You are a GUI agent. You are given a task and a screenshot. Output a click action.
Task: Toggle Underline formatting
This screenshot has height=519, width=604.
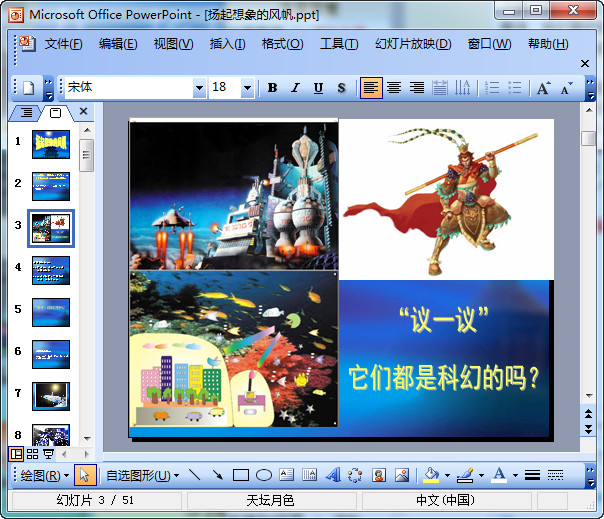pyautogui.click(x=318, y=88)
